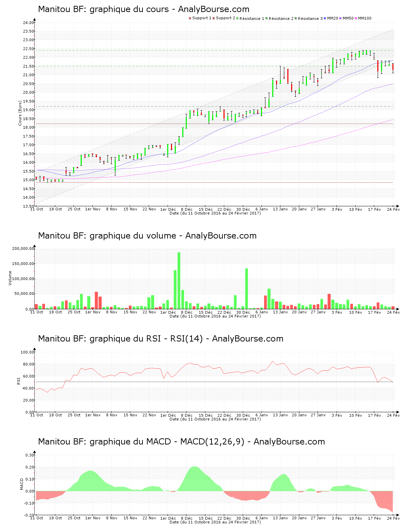This screenshot has height=532, width=412.
Task: Click '3 Fév' on the RSI chart axis
Action: [x=337, y=415]
